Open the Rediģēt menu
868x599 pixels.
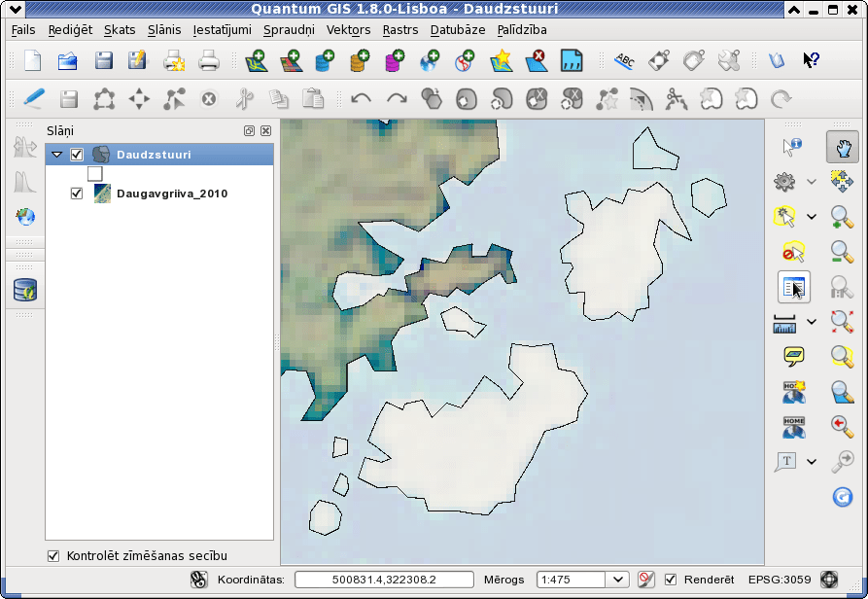pos(70,30)
